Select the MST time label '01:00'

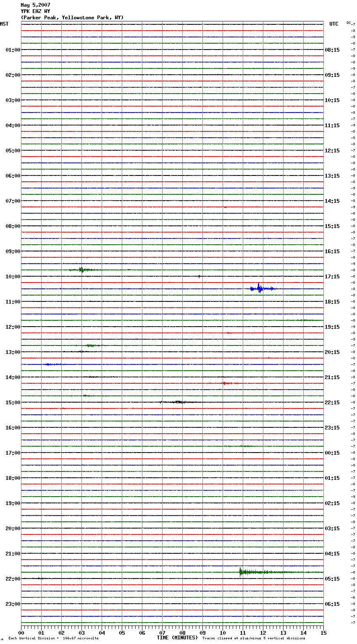tap(13, 50)
